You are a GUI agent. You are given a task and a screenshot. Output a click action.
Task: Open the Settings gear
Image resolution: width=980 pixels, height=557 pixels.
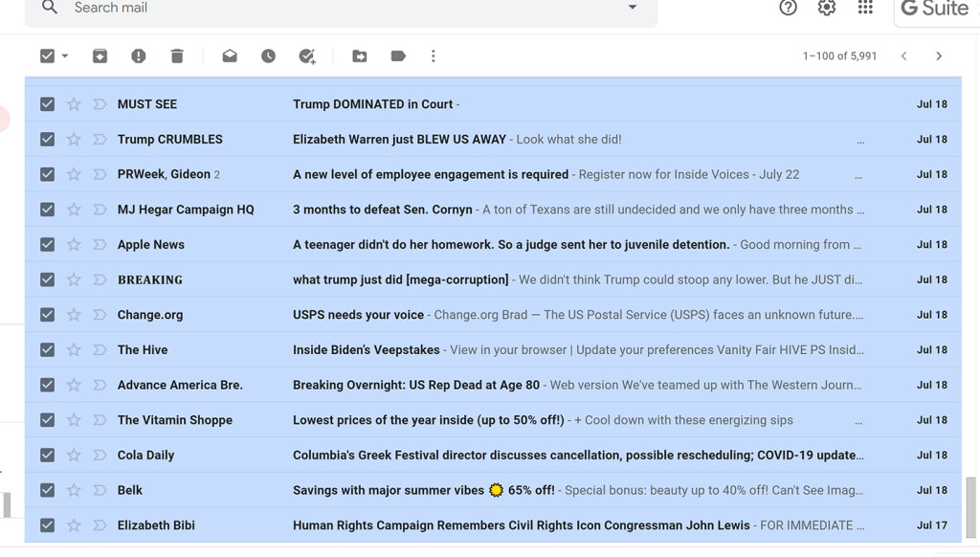[x=827, y=8]
